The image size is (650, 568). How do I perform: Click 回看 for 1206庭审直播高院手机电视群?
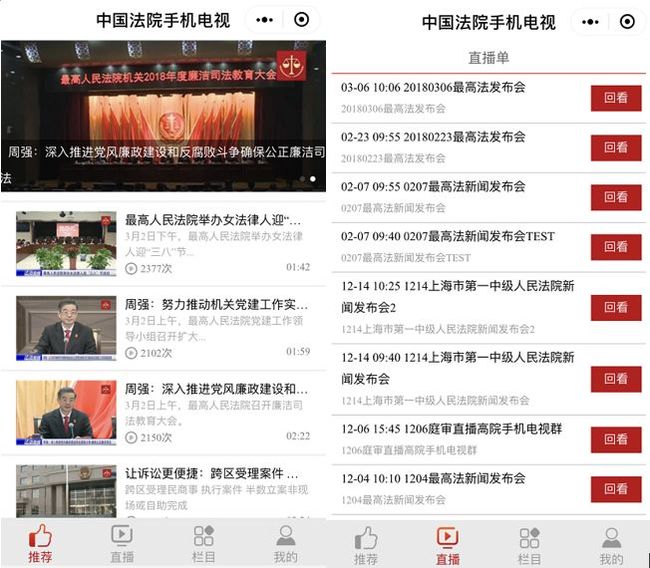click(616, 439)
